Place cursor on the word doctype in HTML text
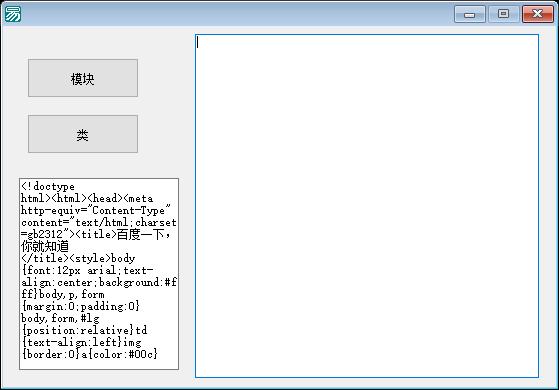 pos(54,186)
